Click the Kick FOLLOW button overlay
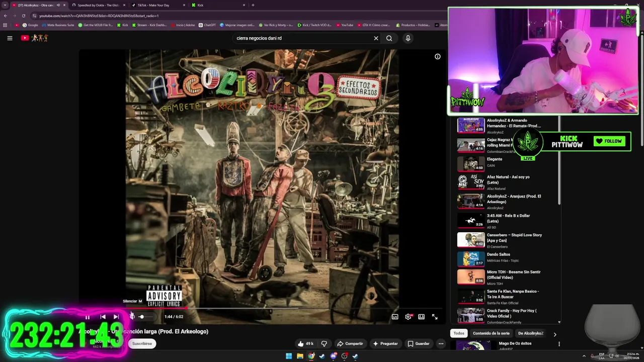Screen dimensions: 644x362 [609, 141]
